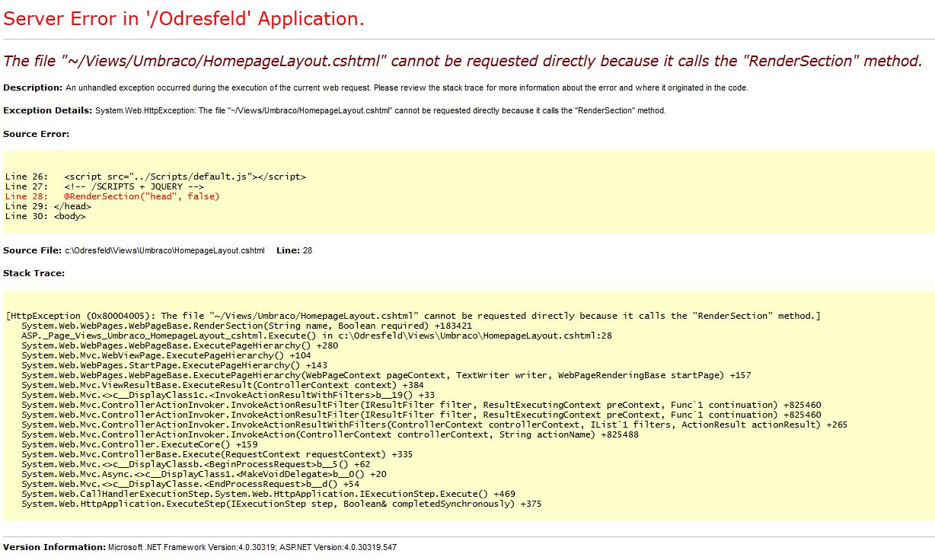
Task: Click the "Version Information:" label
Action: click(54, 547)
